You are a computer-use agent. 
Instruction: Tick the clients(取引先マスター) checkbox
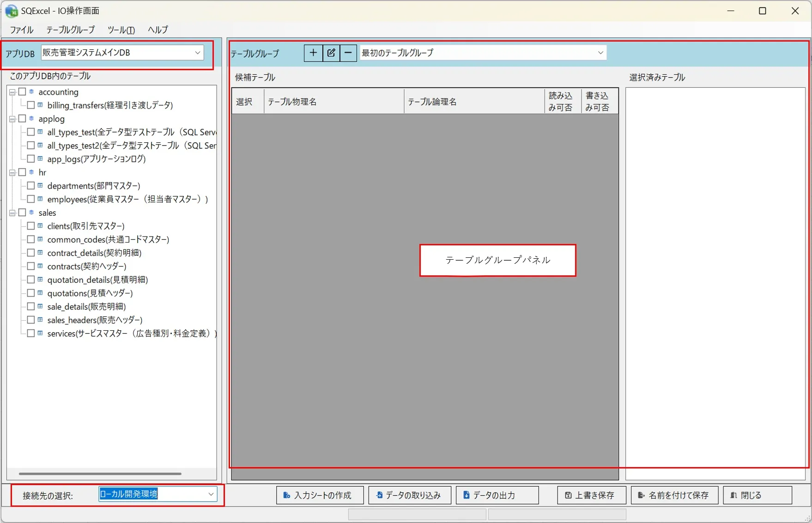[x=31, y=226]
